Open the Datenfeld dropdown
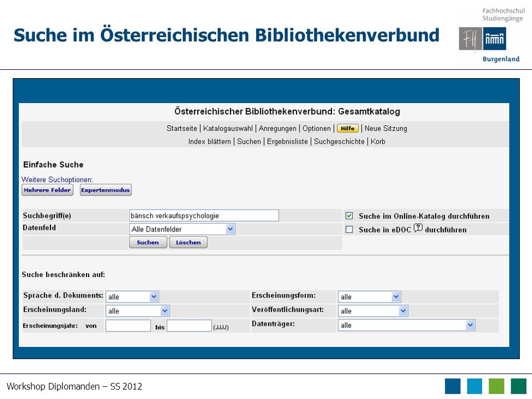Screen dimensions: 532x399 [182, 229]
